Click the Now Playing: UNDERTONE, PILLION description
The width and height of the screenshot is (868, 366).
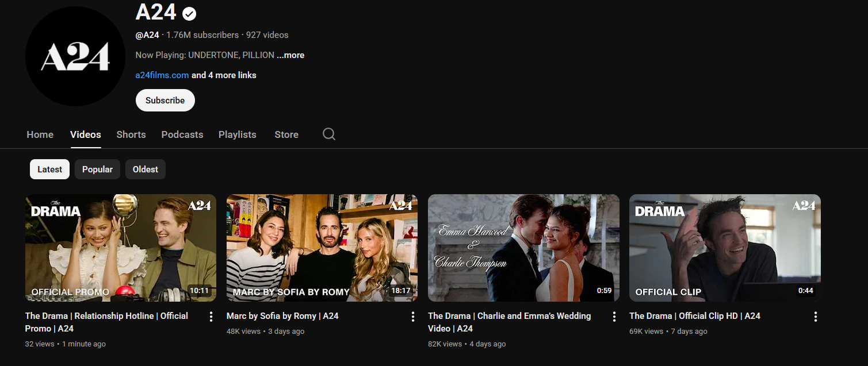[x=205, y=55]
